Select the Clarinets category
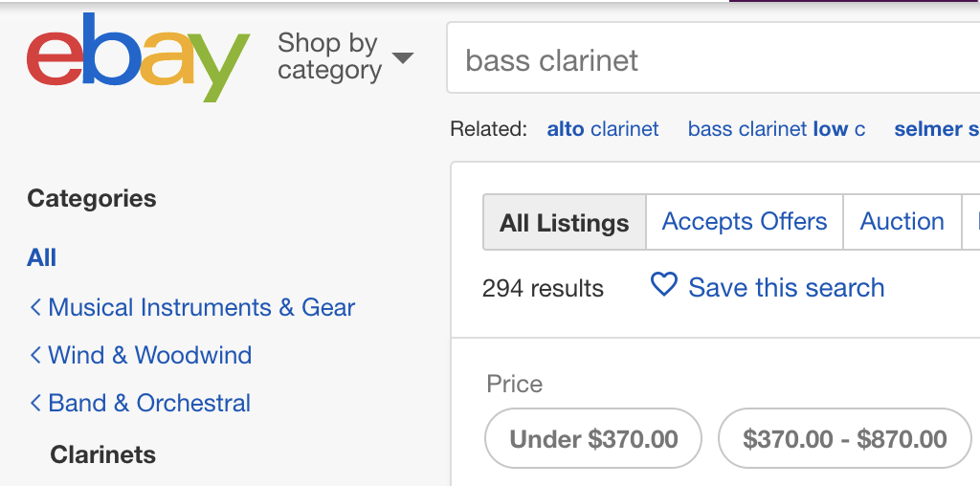Image resolution: width=980 pixels, height=486 pixels. tap(102, 454)
